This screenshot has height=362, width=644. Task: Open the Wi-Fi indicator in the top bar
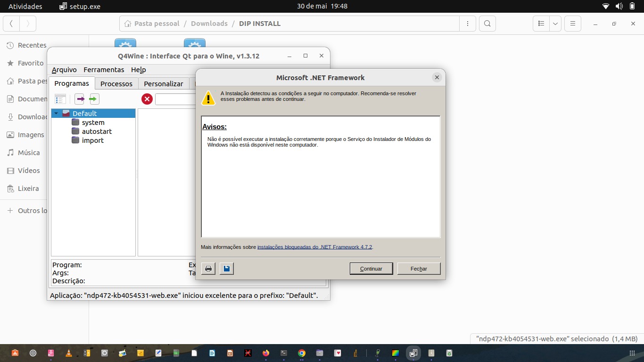[606, 7]
